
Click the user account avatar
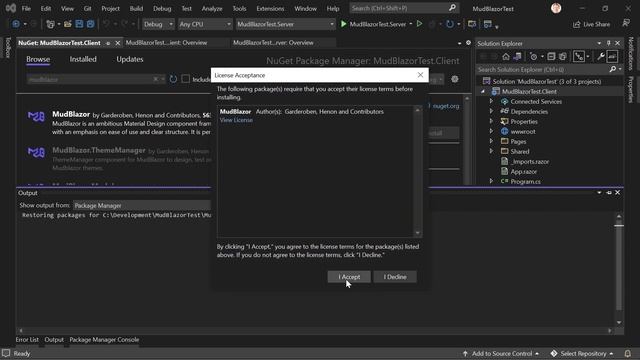point(556,8)
